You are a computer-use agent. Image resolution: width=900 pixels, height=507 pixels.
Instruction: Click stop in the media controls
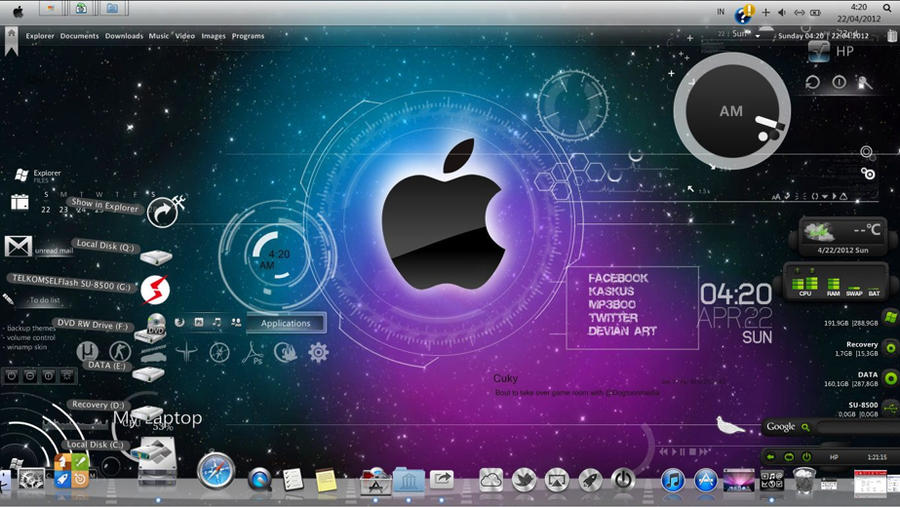pyautogui.click(x=693, y=452)
